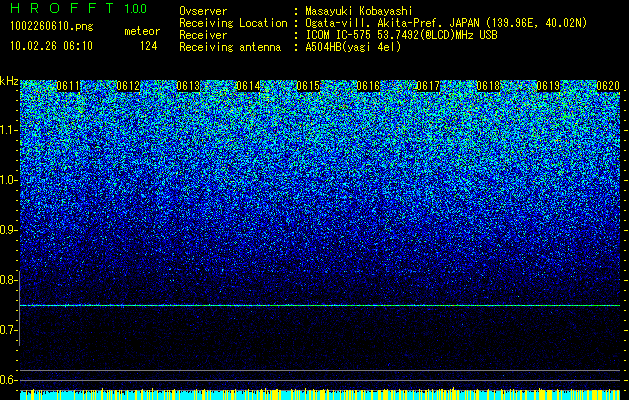The width and height of the screenshot is (629, 400).
Task: Click the Ogata-vill. Akita-Pref. JAPAN location text
Action: tap(446, 23)
